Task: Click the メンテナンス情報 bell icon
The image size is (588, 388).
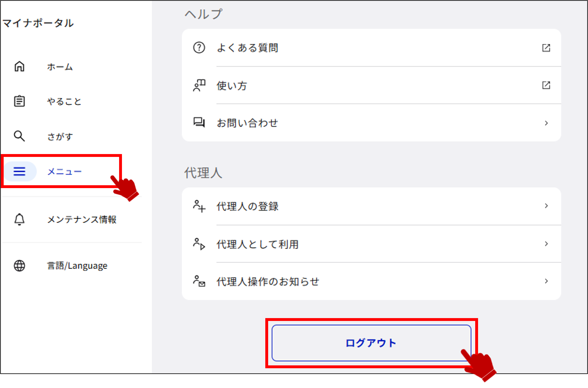Action: point(19,219)
